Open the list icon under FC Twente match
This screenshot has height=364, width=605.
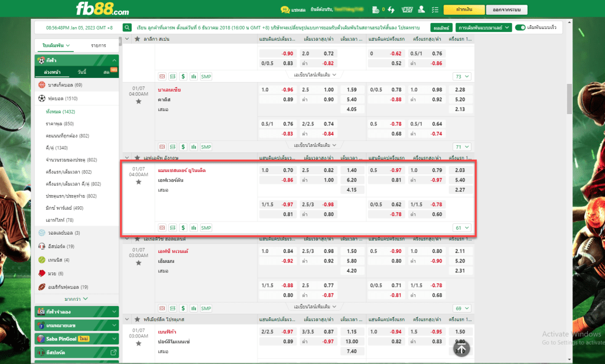tap(173, 308)
